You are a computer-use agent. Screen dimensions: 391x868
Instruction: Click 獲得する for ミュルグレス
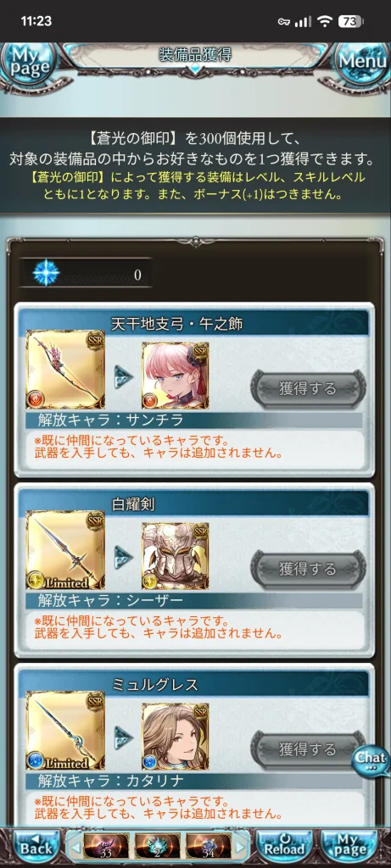[308, 749]
